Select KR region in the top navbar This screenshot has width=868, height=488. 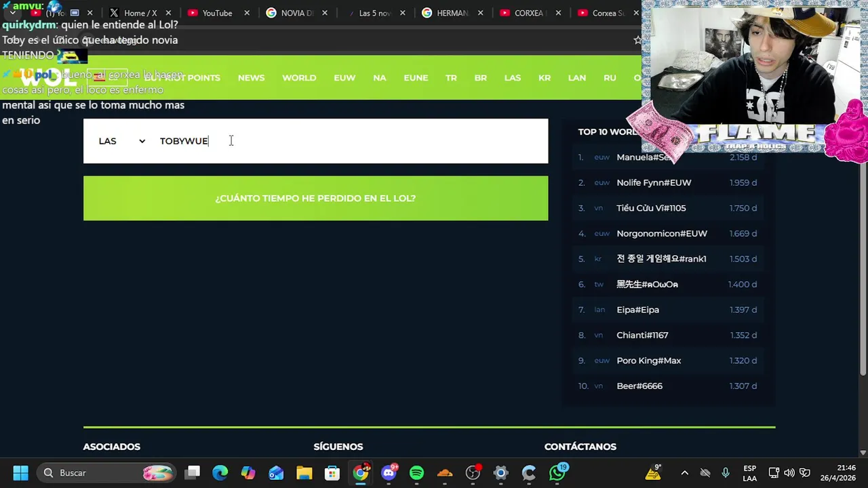(545, 78)
